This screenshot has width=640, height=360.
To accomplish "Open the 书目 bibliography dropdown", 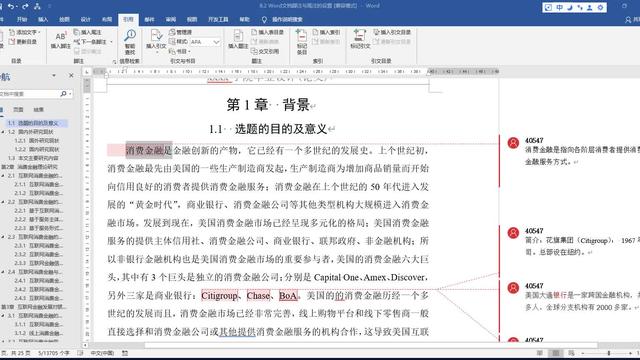I will click(x=180, y=51).
